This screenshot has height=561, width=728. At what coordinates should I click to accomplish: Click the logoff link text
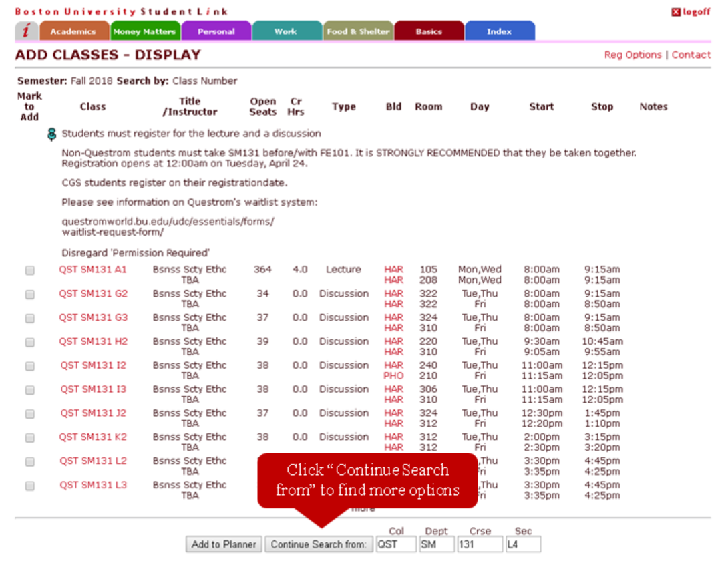tap(696, 12)
